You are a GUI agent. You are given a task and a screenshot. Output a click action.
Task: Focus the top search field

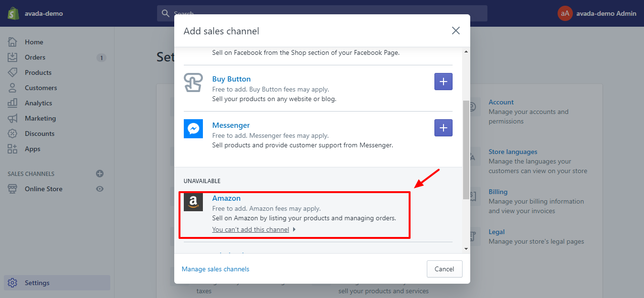(322, 13)
